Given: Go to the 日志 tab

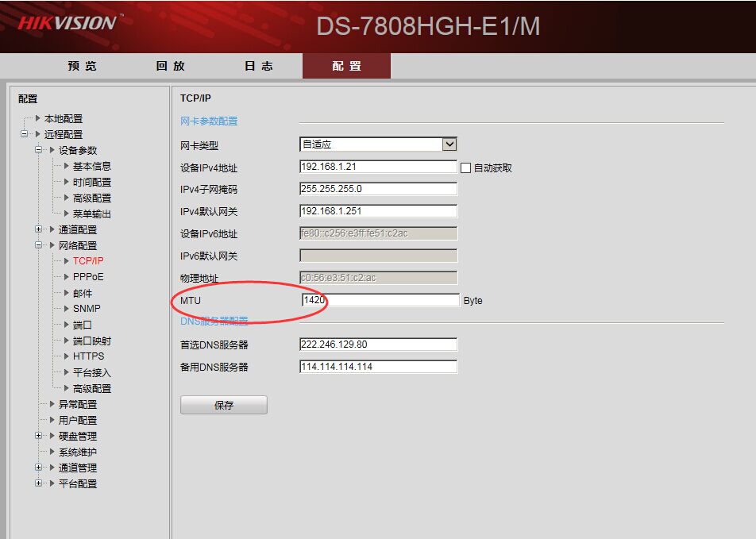Looking at the screenshot, I should click(x=259, y=66).
